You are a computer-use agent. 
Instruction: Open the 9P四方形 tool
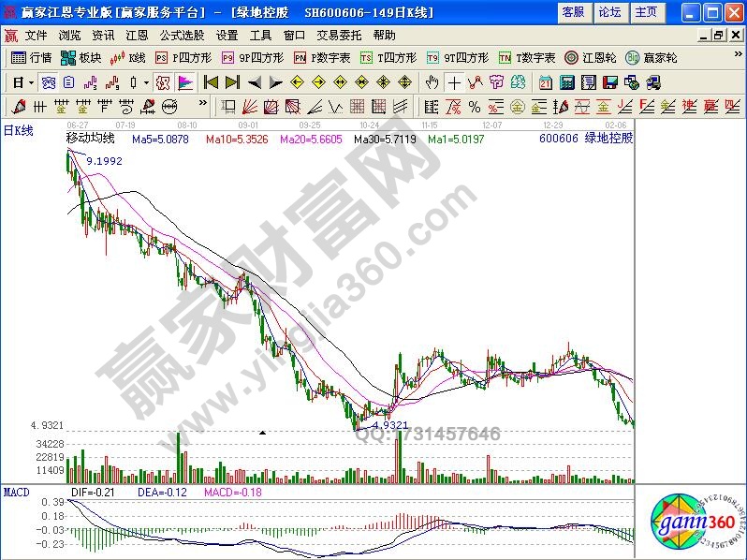pos(248,57)
